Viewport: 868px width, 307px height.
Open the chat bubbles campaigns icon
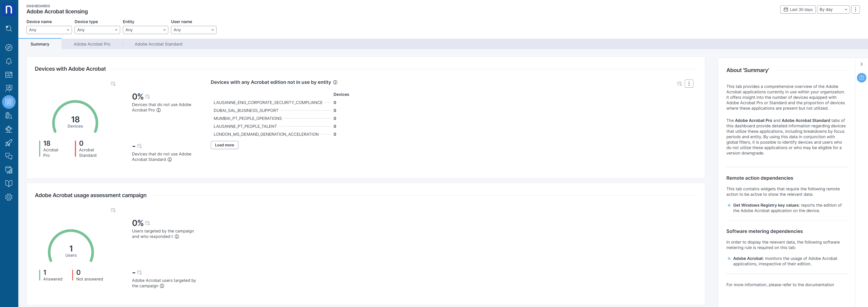point(9,156)
